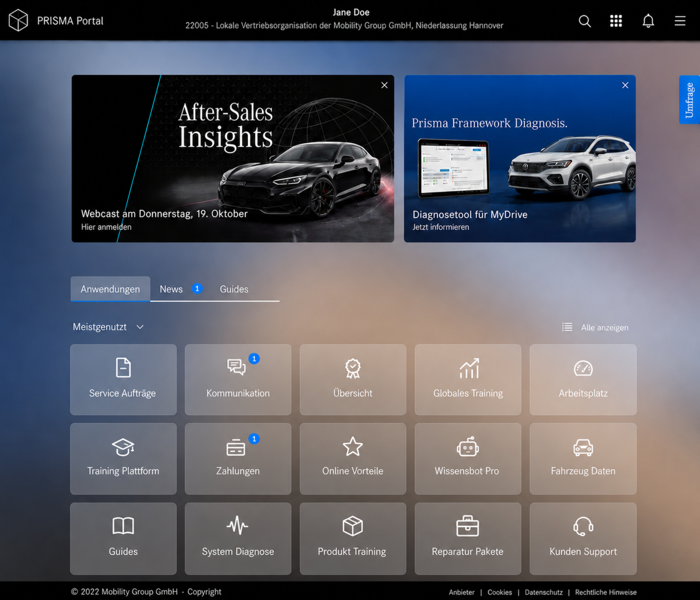
Task: Switch to the Guides tab
Action: pyautogui.click(x=234, y=289)
